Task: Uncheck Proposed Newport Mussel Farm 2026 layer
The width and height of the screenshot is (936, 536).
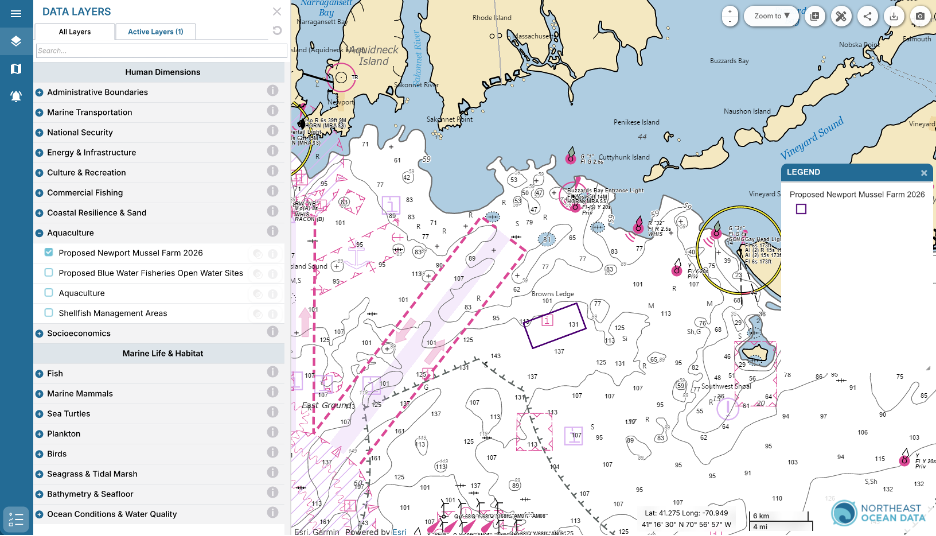Action: tap(49, 252)
